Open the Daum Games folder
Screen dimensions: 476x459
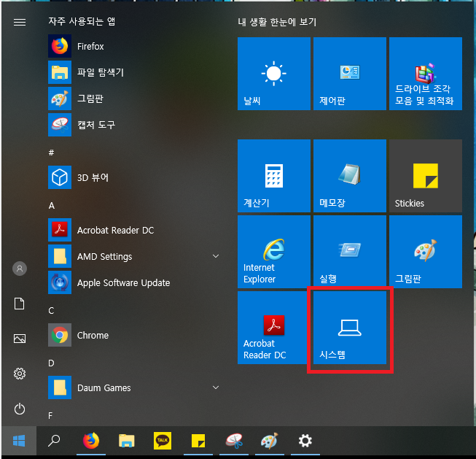[x=133, y=387]
